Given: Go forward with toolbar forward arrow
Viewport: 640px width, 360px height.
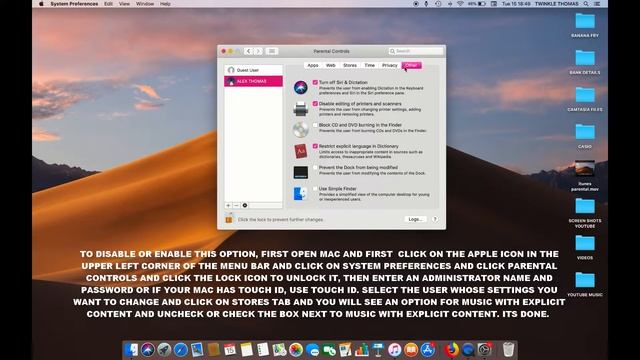Looking at the screenshot, I should [x=258, y=51].
